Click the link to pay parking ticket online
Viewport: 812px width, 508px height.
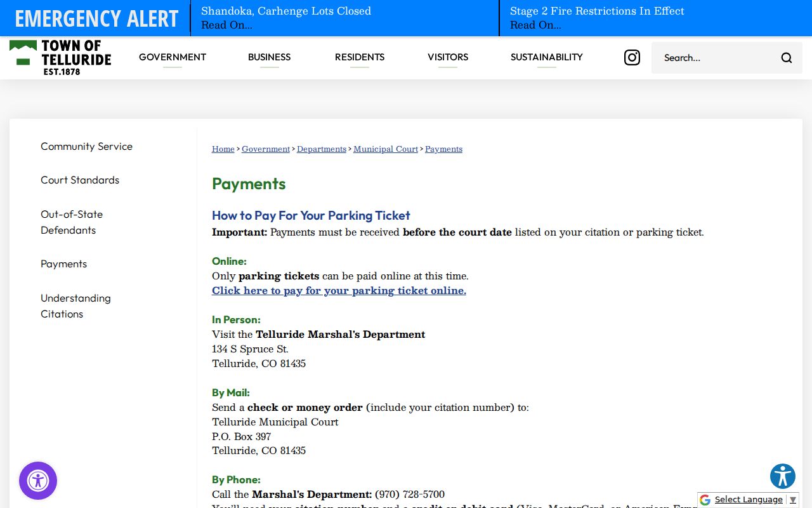tap(339, 291)
